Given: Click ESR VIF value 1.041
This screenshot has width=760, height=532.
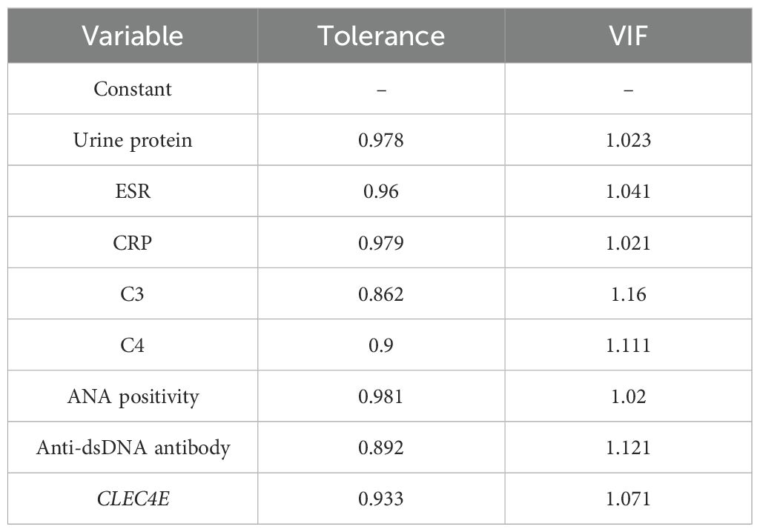Looking at the screenshot, I should (x=628, y=191).
